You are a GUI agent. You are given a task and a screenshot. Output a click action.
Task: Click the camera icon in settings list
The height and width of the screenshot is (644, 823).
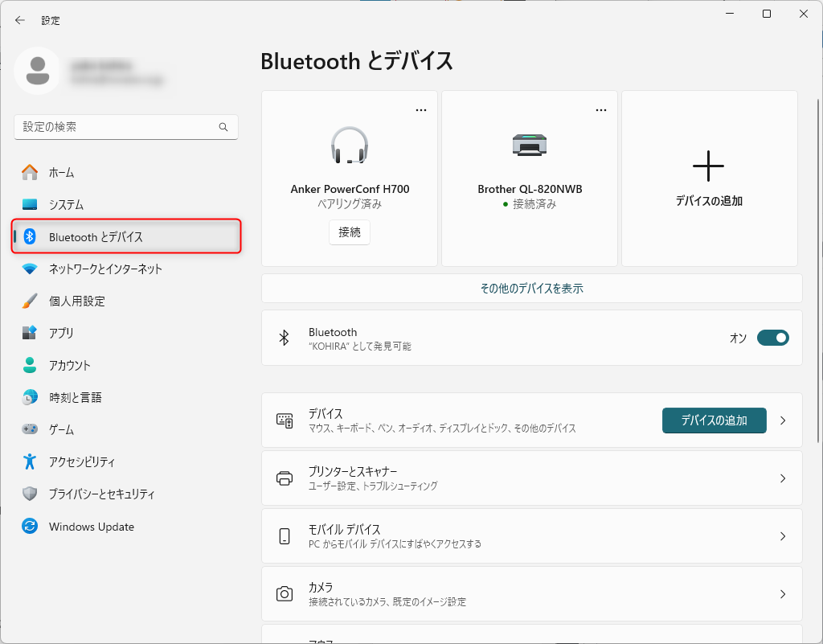285,594
